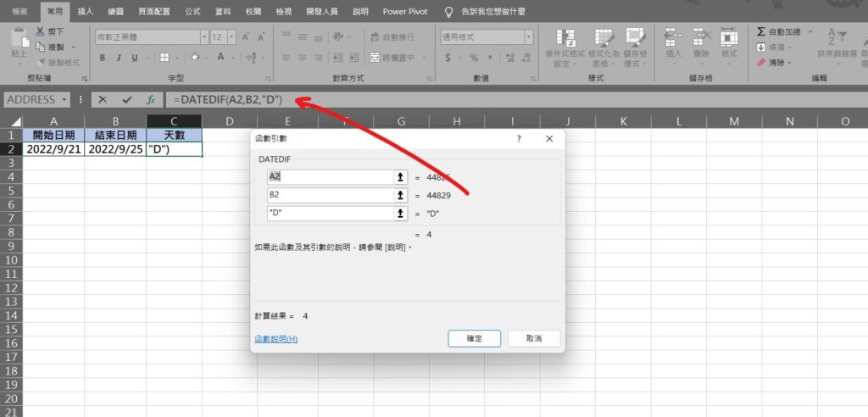Open the 插入 ribbon tab

[85, 12]
